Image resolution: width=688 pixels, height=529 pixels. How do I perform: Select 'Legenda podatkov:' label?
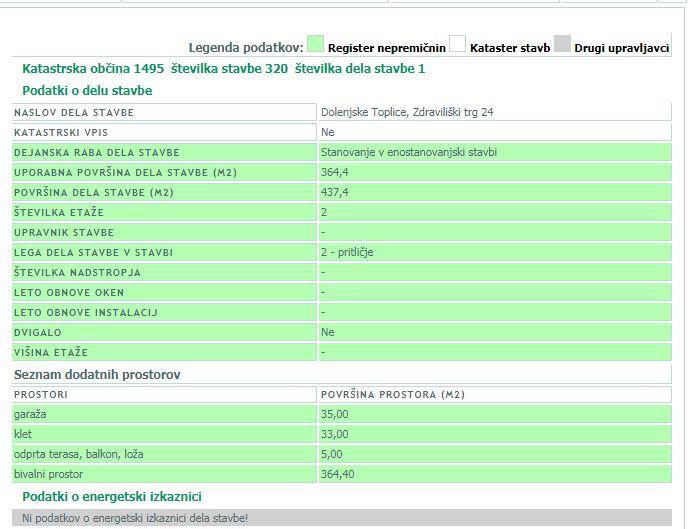[246, 48]
